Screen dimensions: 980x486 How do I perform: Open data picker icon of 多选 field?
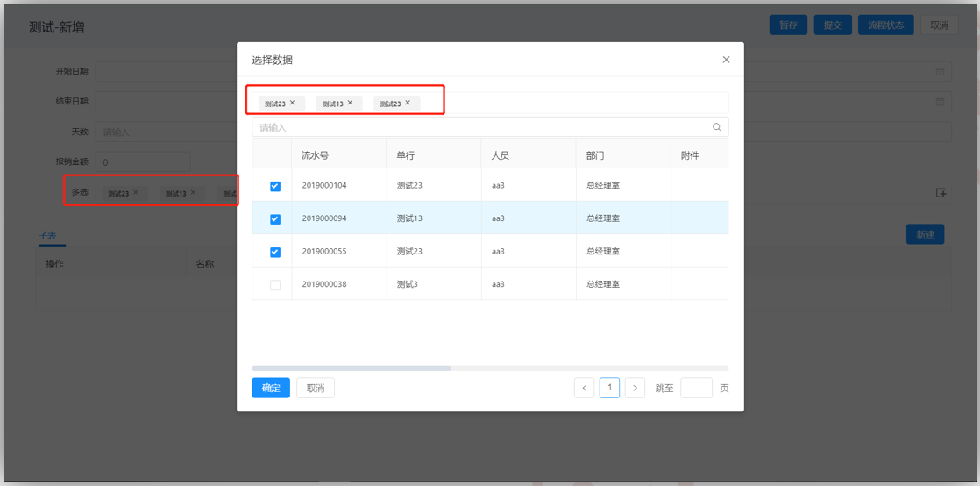pyautogui.click(x=941, y=193)
